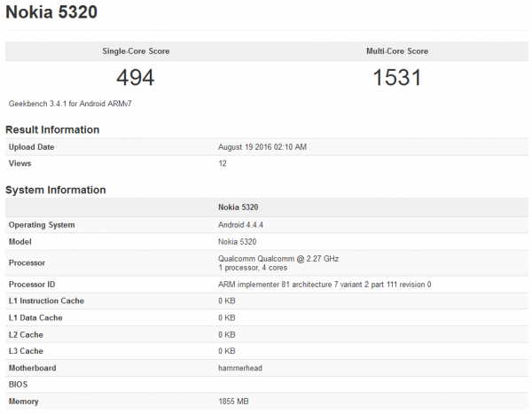This screenshot has height=414, width=532.
Task: Select the single-core score value 494
Action: (x=136, y=77)
